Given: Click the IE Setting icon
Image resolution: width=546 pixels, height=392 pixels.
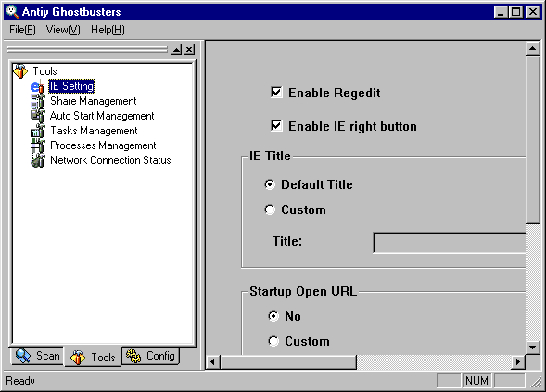Looking at the screenshot, I should click(37, 86).
